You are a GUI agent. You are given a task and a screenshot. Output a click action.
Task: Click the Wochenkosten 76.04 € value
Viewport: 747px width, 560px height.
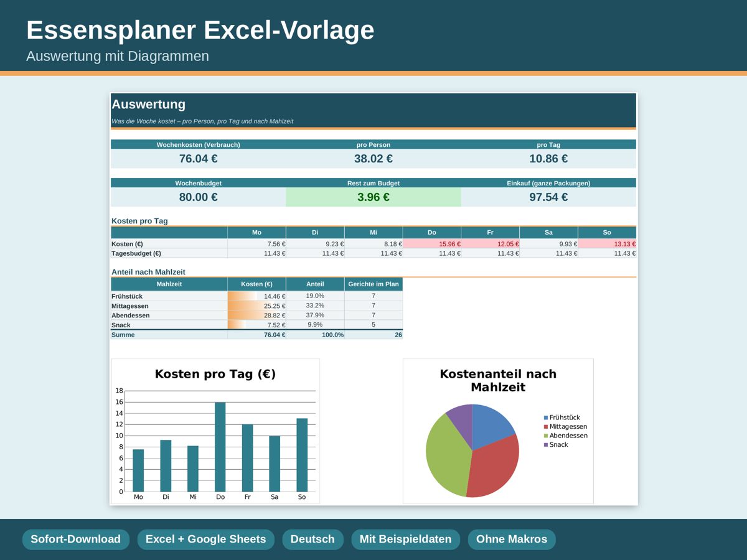tap(199, 159)
